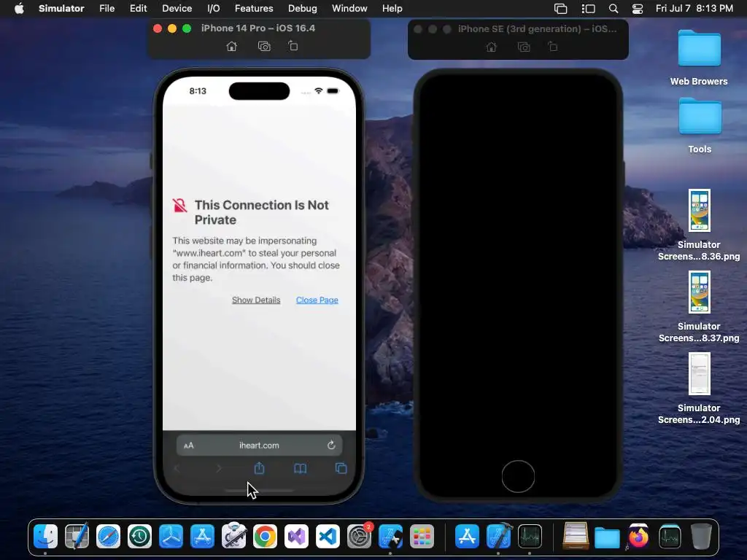This screenshot has width=747, height=560.
Task: Open Trash from the Dock
Action: click(701, 536)
